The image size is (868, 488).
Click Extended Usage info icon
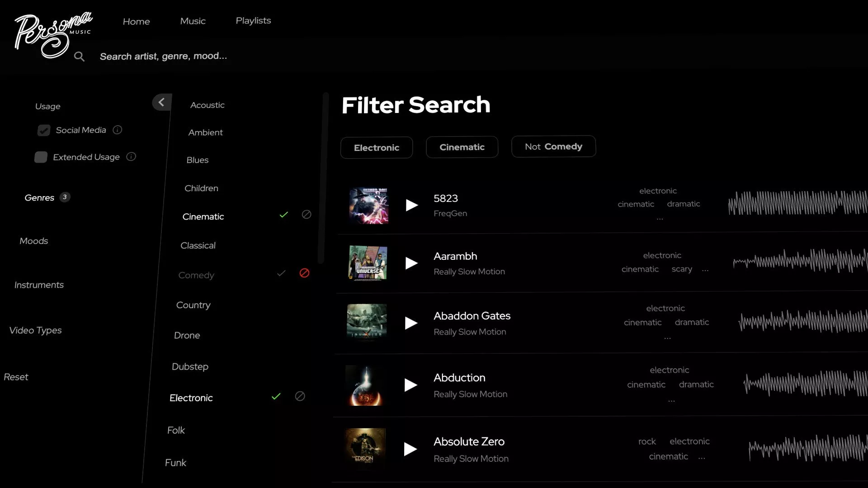[131, 157]
